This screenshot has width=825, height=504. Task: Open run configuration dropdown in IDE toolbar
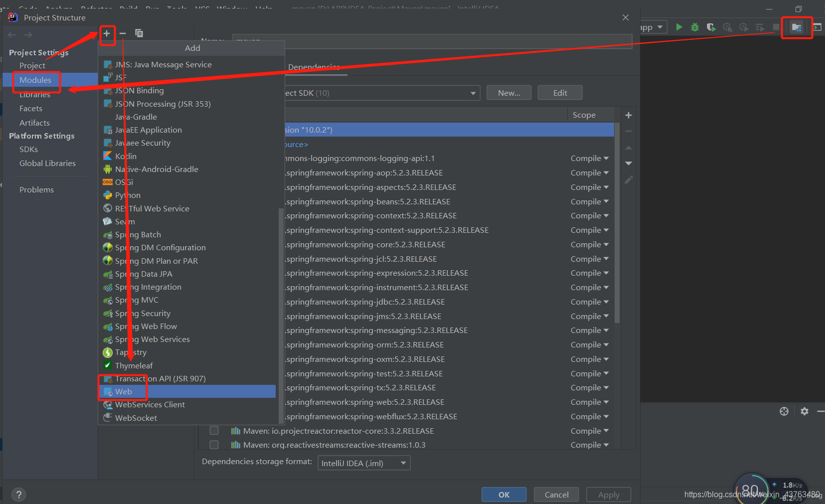coord(653,27)
